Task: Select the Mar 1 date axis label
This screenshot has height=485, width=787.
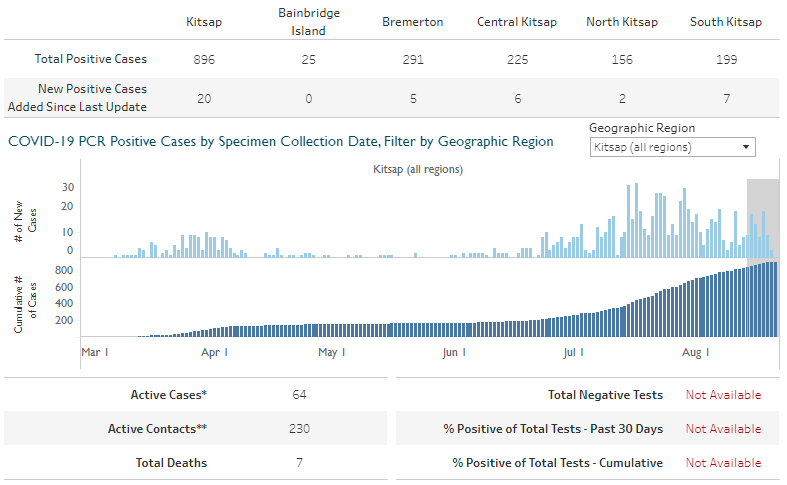Action: pos(94,352)
